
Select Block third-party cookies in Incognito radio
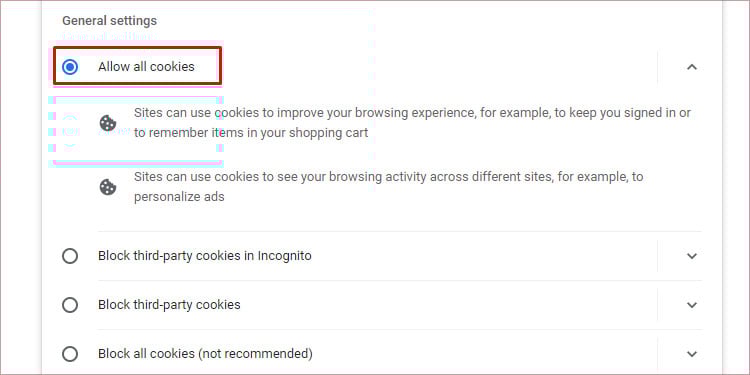pyautogui.click(x=70, y=256)
